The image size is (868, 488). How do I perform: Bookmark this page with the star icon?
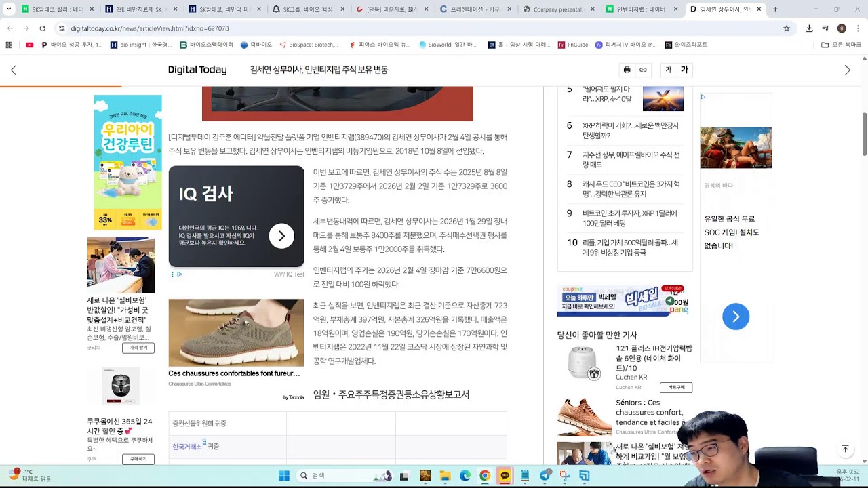pos(787,28)
